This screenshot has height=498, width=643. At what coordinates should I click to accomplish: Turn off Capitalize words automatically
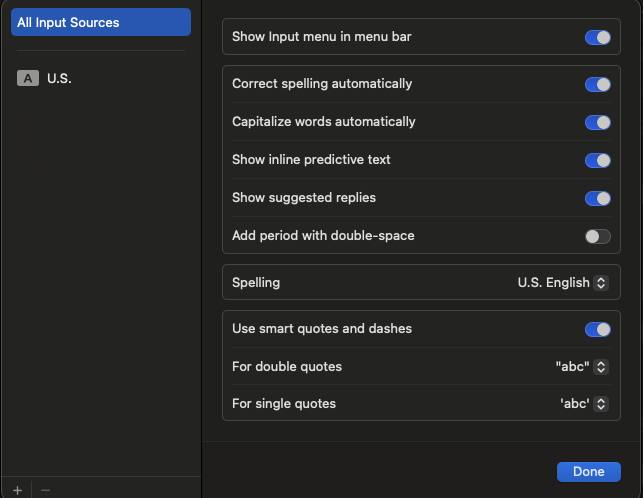(x=597, y=122)
